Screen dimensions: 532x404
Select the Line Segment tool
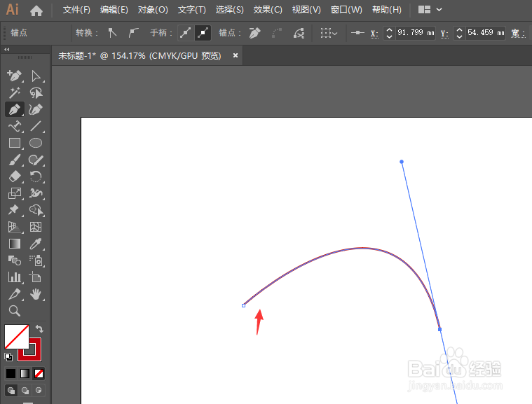[36, 127]
